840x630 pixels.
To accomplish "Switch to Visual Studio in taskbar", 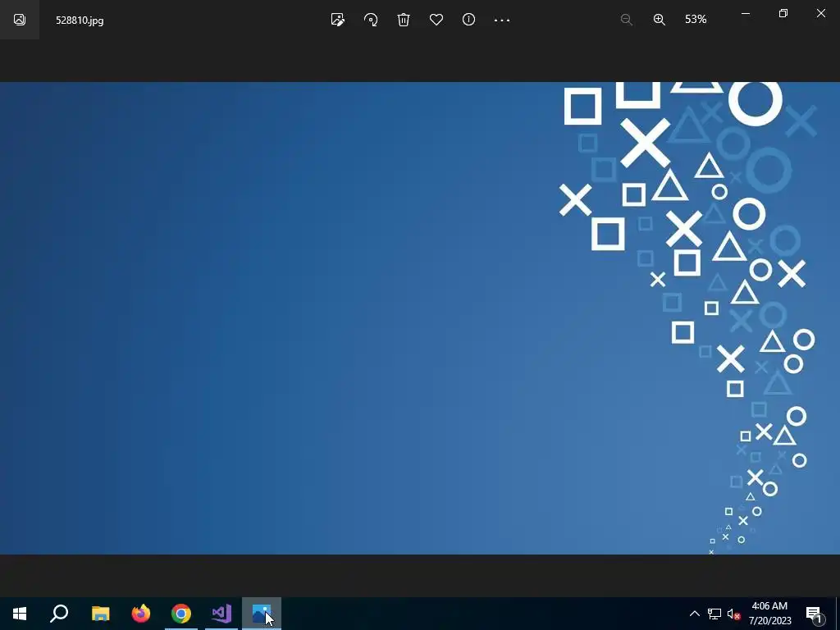I will pos(221,614).
